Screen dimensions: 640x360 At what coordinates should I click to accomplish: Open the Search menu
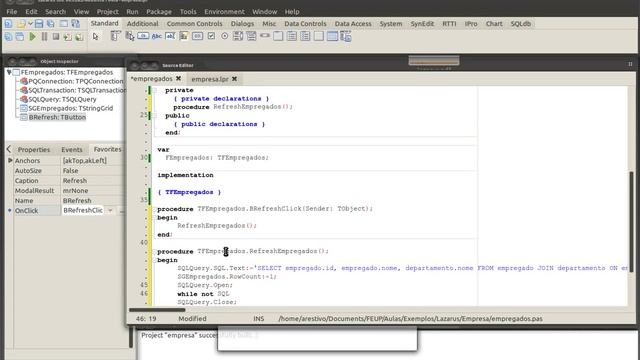tap(56, 11)
